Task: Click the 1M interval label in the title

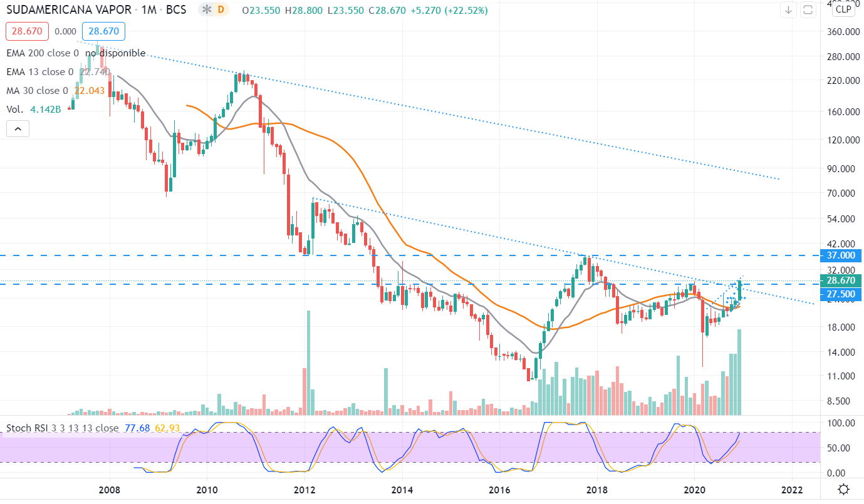Action: tap(150, 11)
